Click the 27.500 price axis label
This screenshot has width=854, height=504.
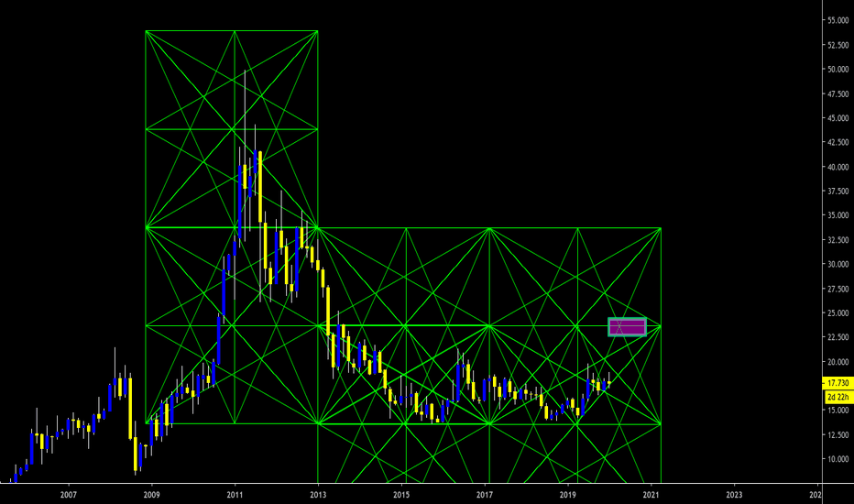838,289
